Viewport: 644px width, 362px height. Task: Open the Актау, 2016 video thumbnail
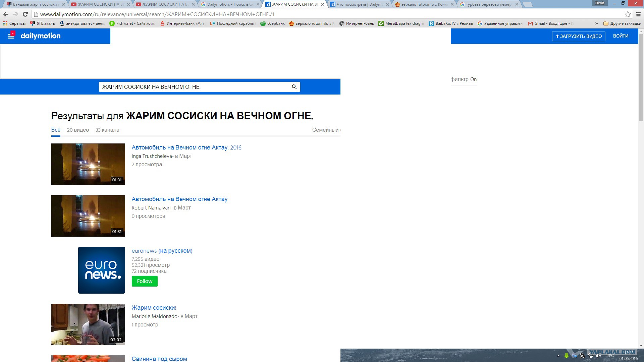(88, 164)
